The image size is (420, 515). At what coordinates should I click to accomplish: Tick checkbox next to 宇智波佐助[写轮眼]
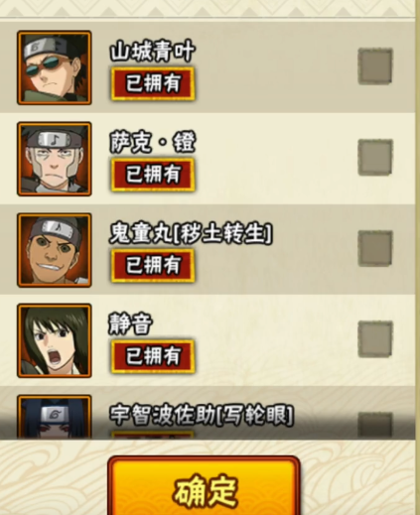pos(375,426)
